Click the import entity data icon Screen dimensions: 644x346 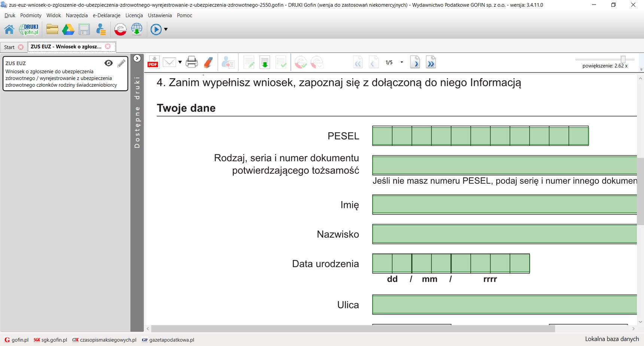point(228,62)
